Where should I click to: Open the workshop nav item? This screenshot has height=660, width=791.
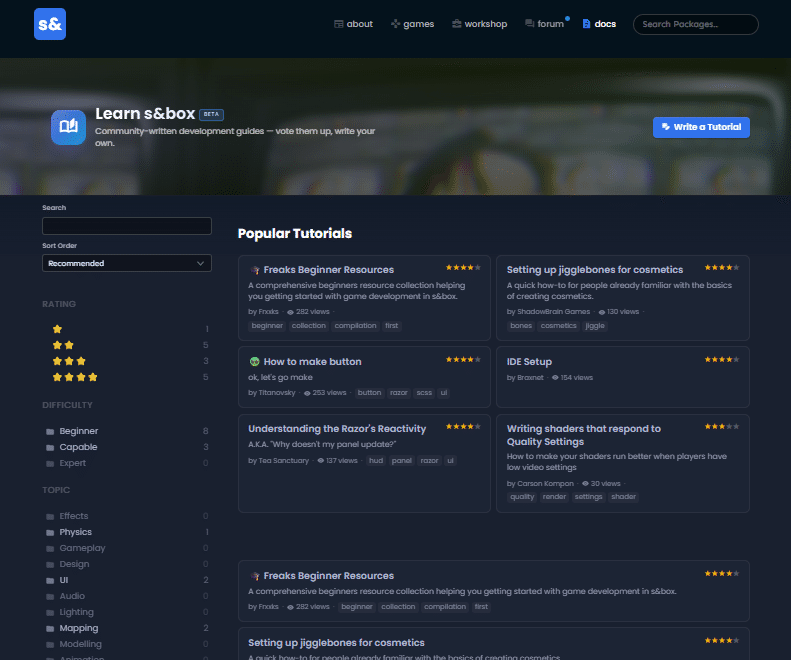click(479, 24)
